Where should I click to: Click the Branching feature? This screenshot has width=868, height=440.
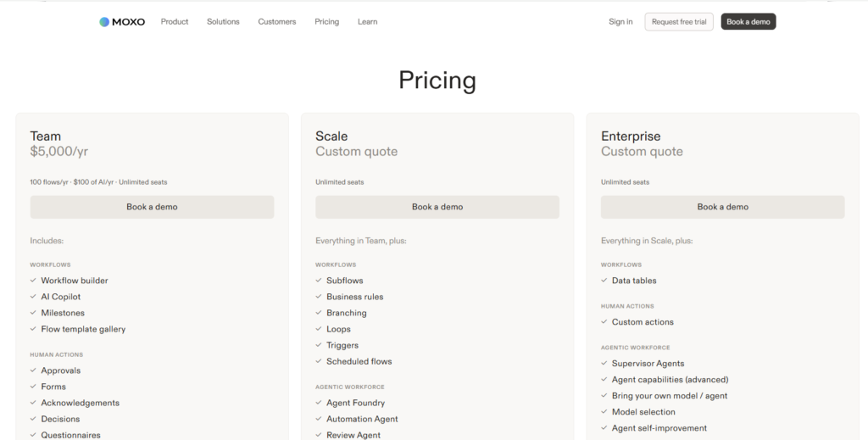point(346,313)
